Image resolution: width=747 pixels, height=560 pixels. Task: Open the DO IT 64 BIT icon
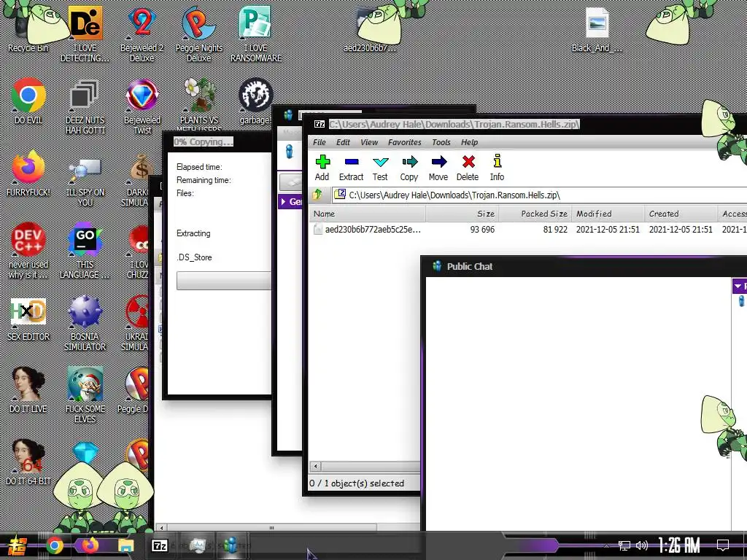28,462
